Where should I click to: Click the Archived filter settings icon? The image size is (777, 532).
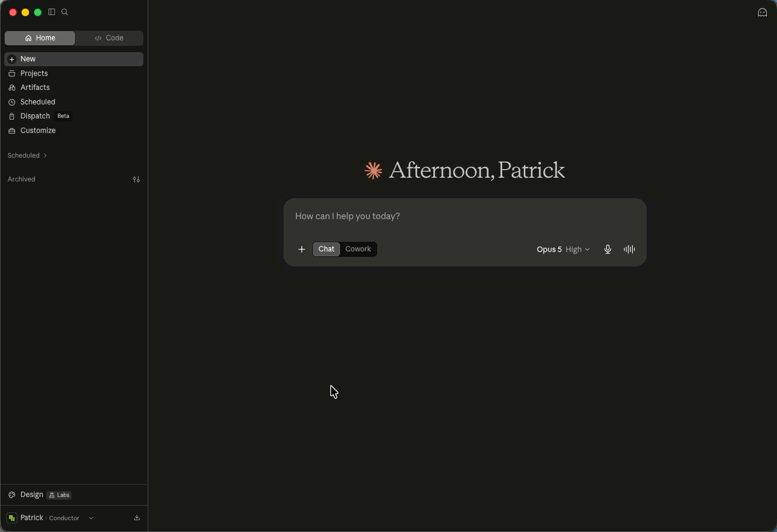click(136, 179)
